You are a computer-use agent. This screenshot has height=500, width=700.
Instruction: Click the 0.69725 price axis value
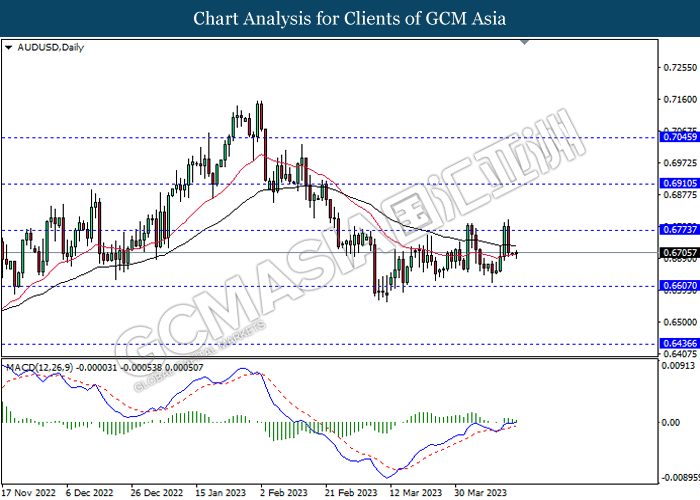click(x=680, y=162)
